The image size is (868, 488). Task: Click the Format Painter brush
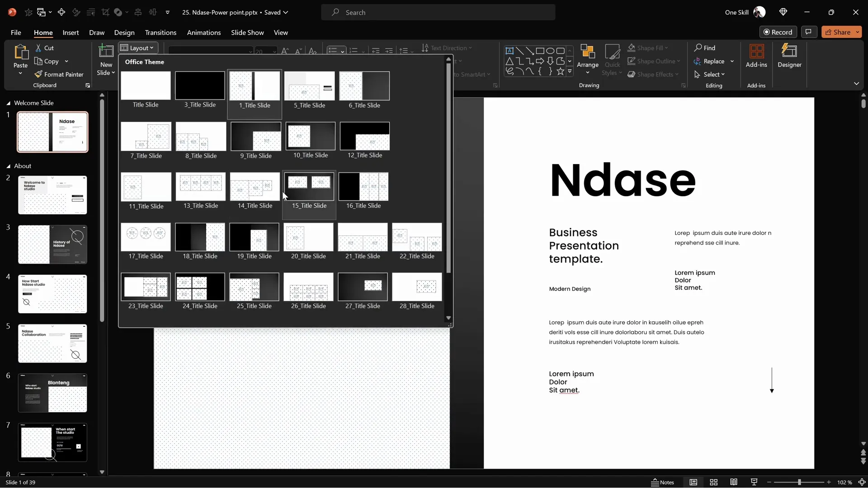click(39, 74)
